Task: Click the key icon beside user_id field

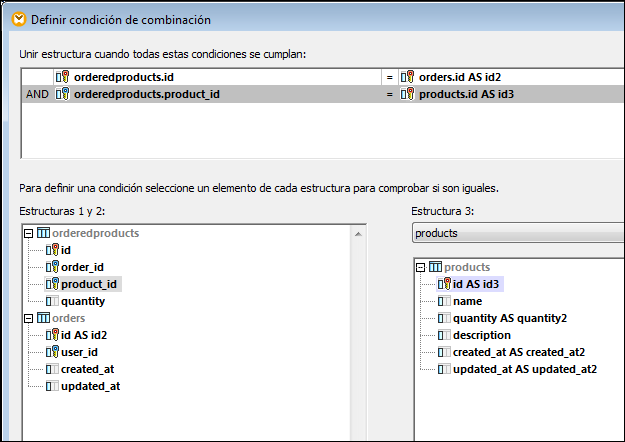Action: point(52,352)
